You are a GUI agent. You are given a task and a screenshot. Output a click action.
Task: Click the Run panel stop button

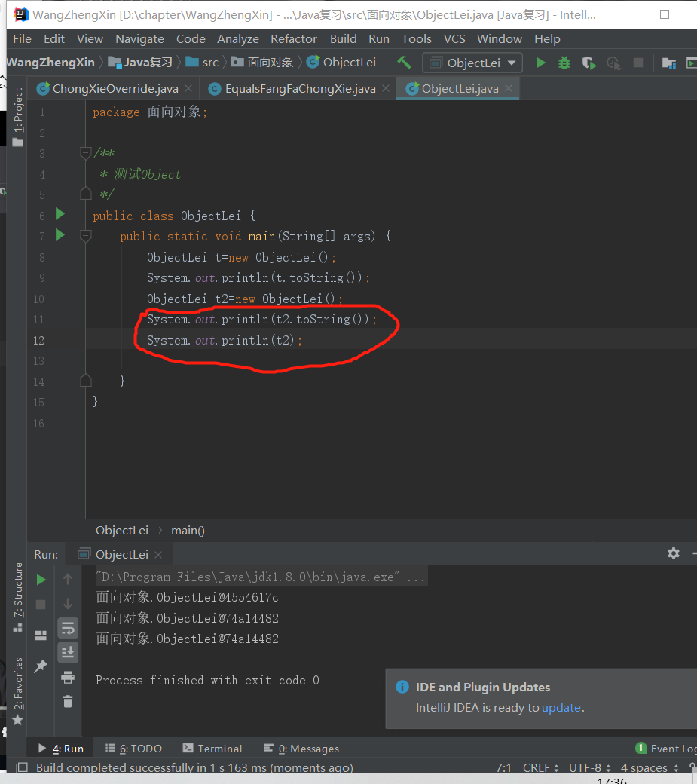click(x=41, y=604)
